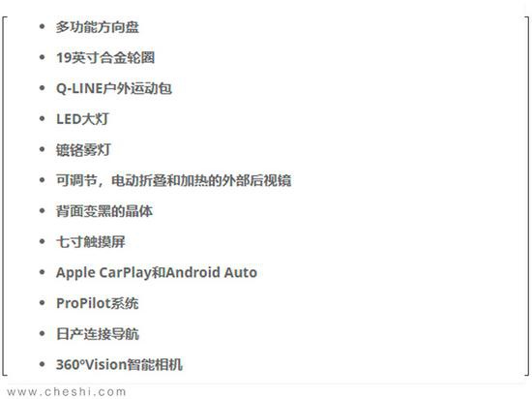Click the 镀铬雾灯 text
The image size is (532, 399).
coord(83,150)
